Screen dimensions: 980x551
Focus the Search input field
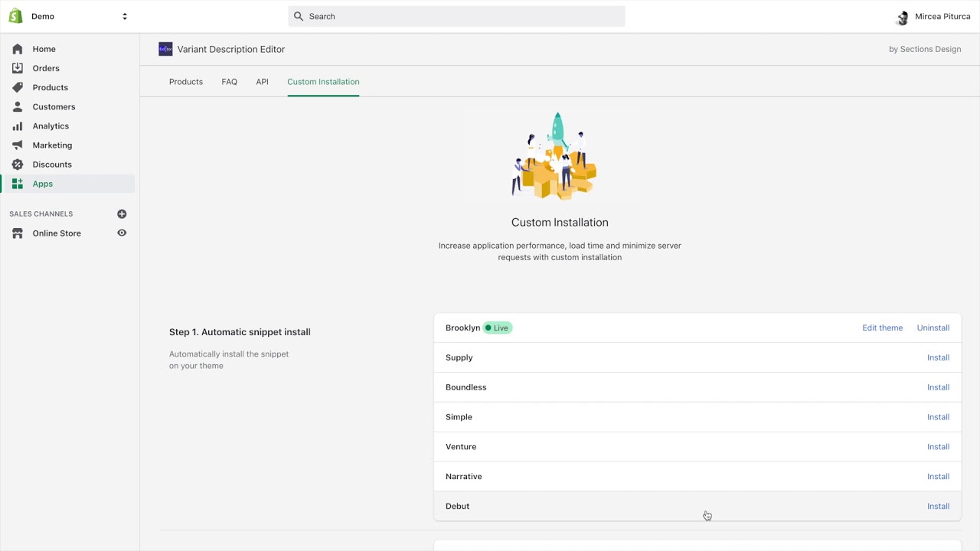[x=456, y=16]
